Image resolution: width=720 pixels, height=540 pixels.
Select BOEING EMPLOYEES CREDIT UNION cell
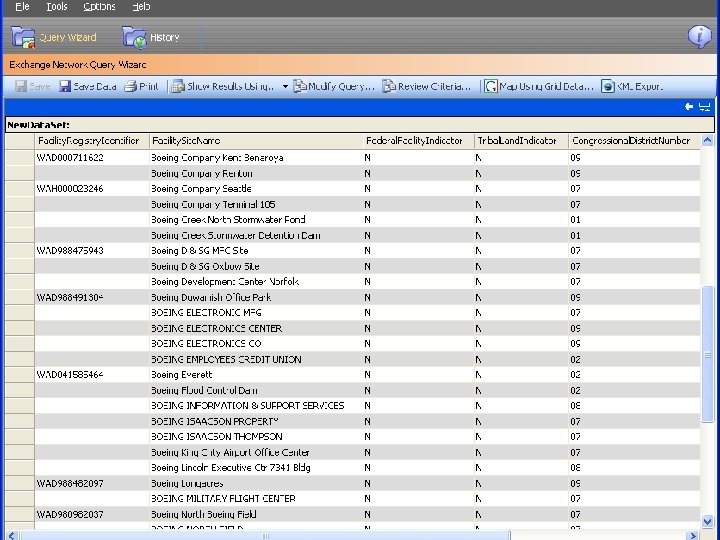256,360
